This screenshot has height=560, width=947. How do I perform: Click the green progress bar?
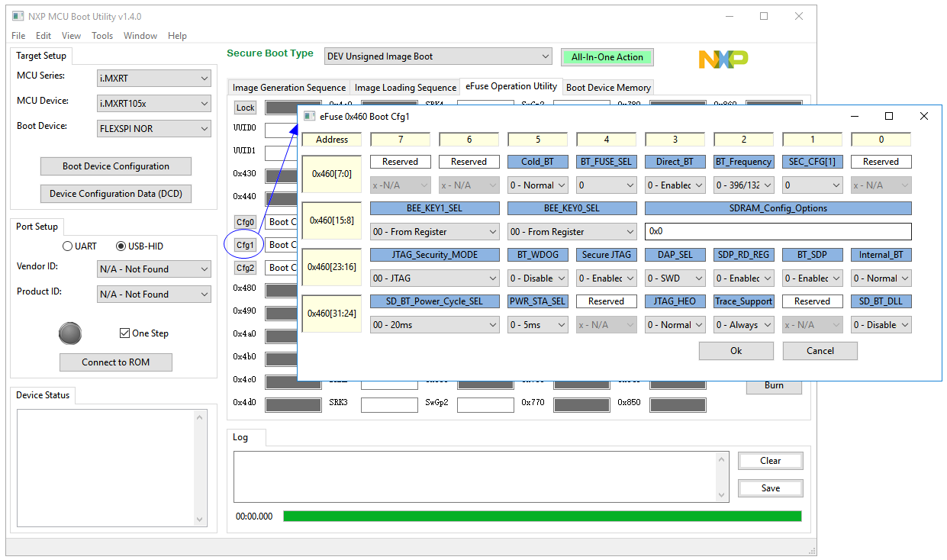[x=543, y=517]
